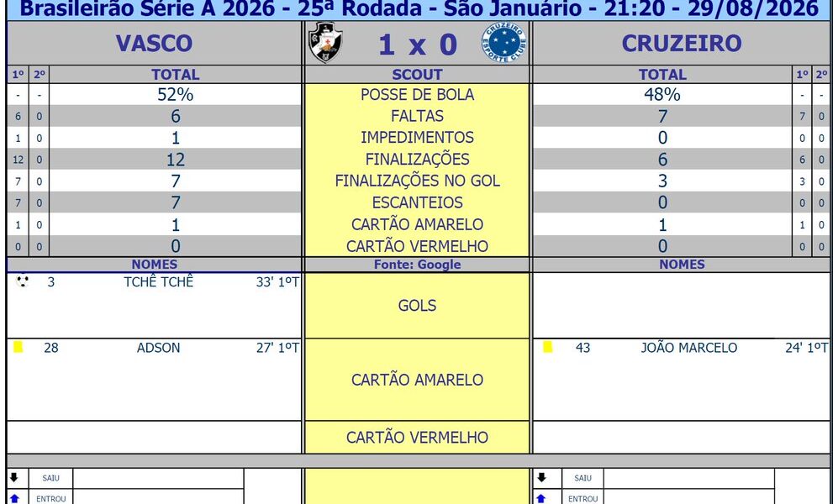Click the GOLS yellow section label
The width and height of the screenshot is (838, 504).
point(417,306)
